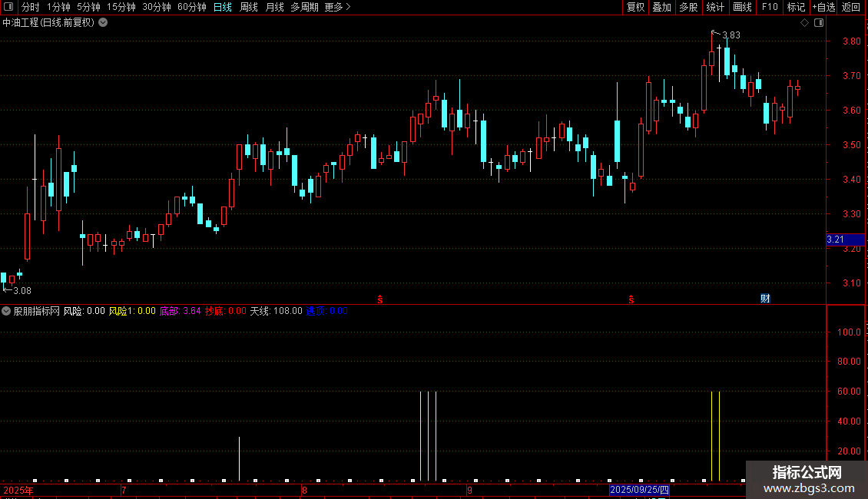Click the 财 financial marker icon
The width and height of the screenshot is (868, 499).
(x=765, y=299)
